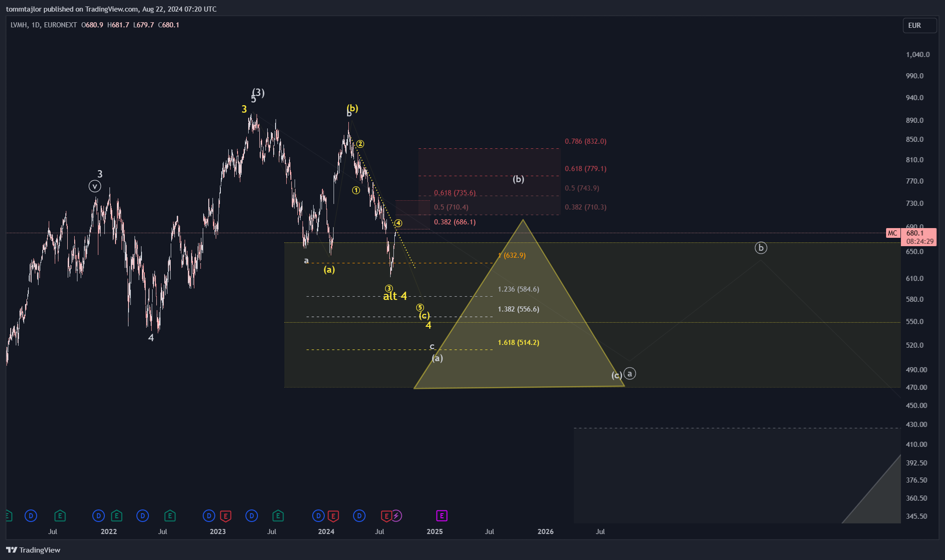Click the yellow (b) label at 2024 peak

[353, 108]
